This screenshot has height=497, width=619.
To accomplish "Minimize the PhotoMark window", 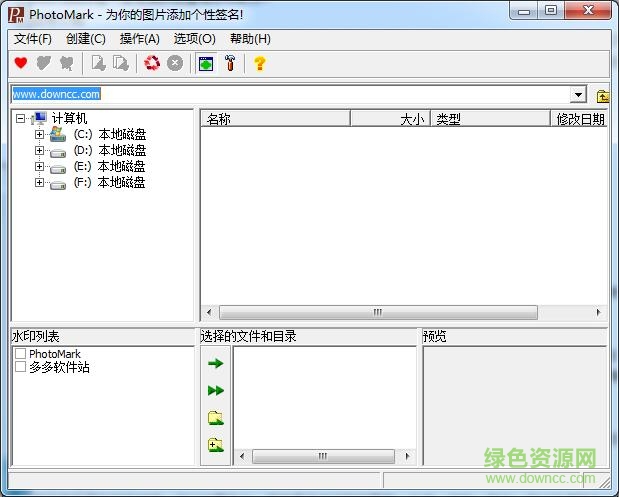I will (x=523, y=11).
